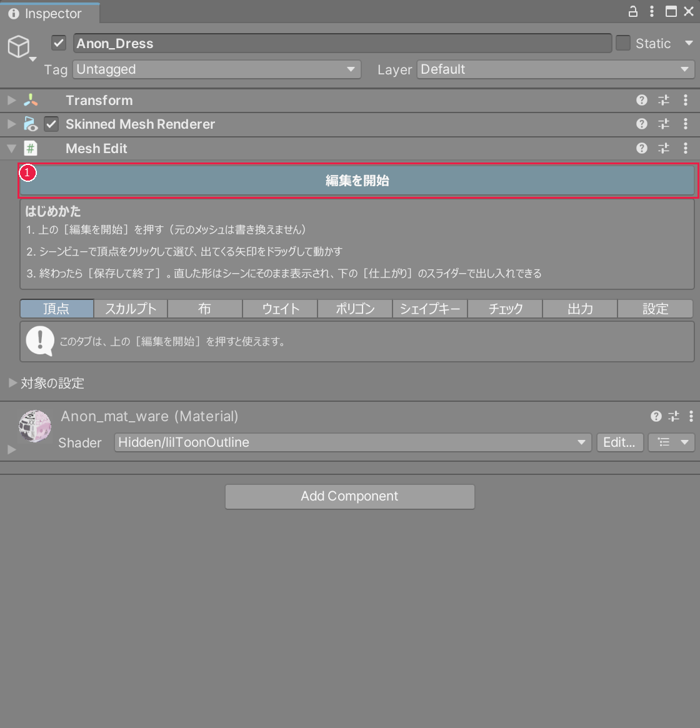Open Transform help reference icon
Screen dimensions: 700x728
point(641,100)
